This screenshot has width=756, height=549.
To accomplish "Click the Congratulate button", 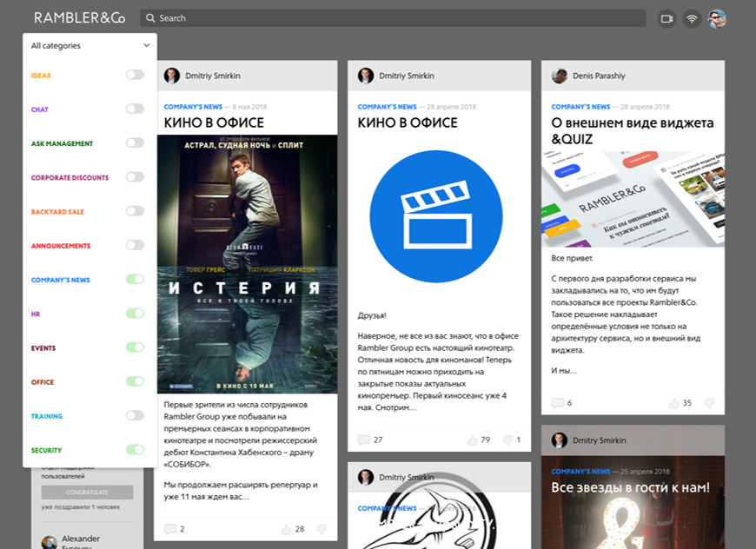I will pyautogui.click(x=87, y=493).
